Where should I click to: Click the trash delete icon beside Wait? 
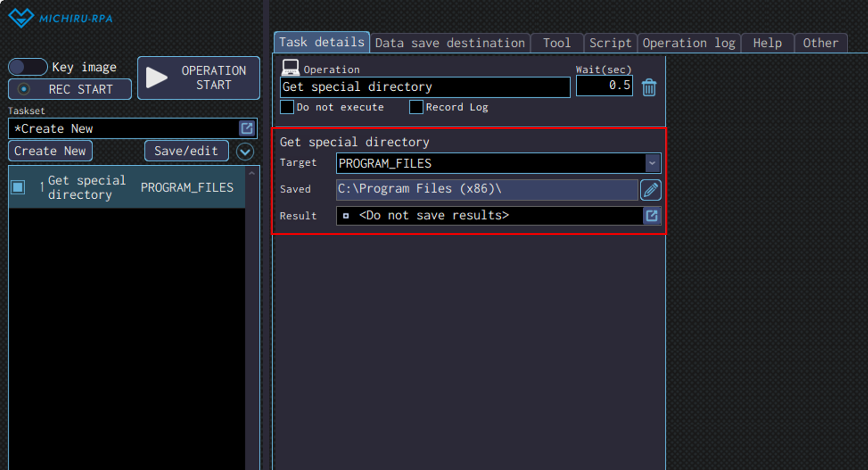(x=649, y=88)
